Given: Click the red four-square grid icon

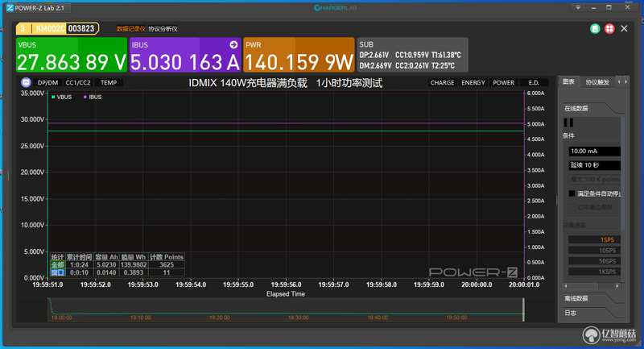Looking at the screenshot, I should (x=609, y=29).
